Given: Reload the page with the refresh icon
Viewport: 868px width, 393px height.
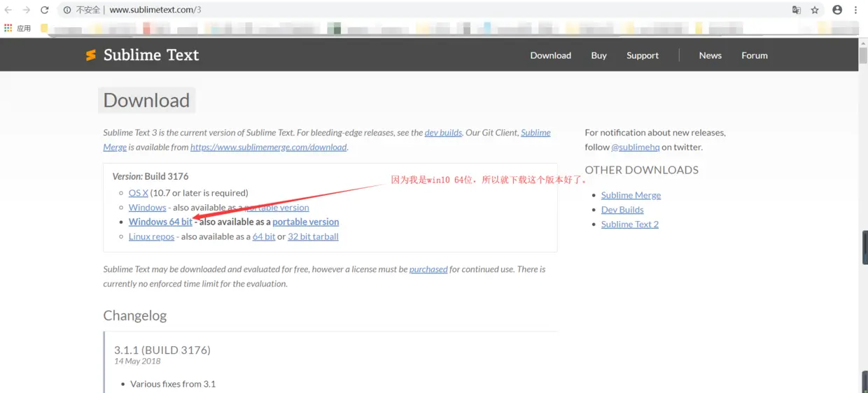Looking at the screenshot, I should [x=45, y=10].
